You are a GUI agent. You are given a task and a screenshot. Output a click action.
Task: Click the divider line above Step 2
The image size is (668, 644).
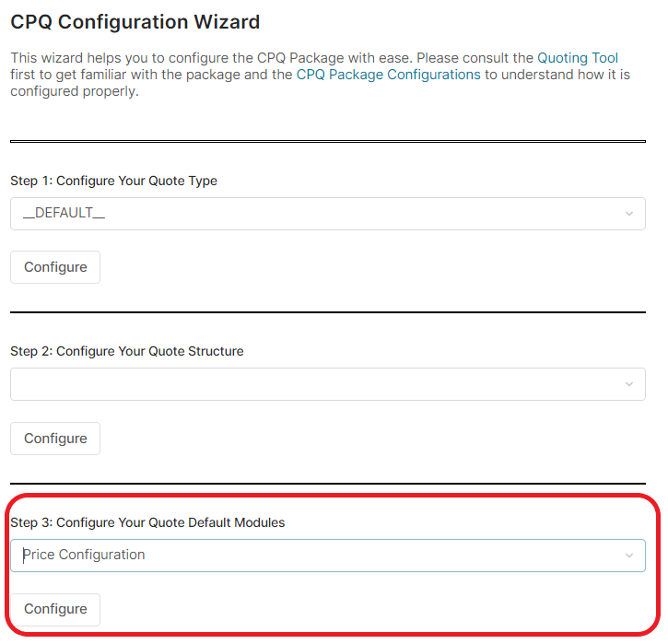pos(327,312)
